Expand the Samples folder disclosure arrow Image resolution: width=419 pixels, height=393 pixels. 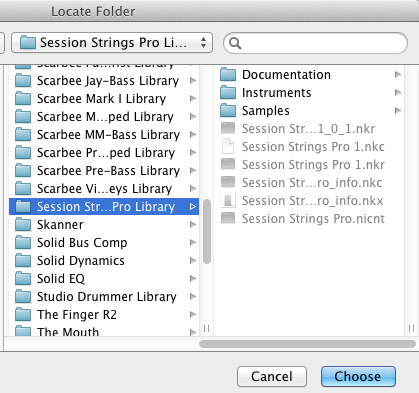tap(398, 110)
